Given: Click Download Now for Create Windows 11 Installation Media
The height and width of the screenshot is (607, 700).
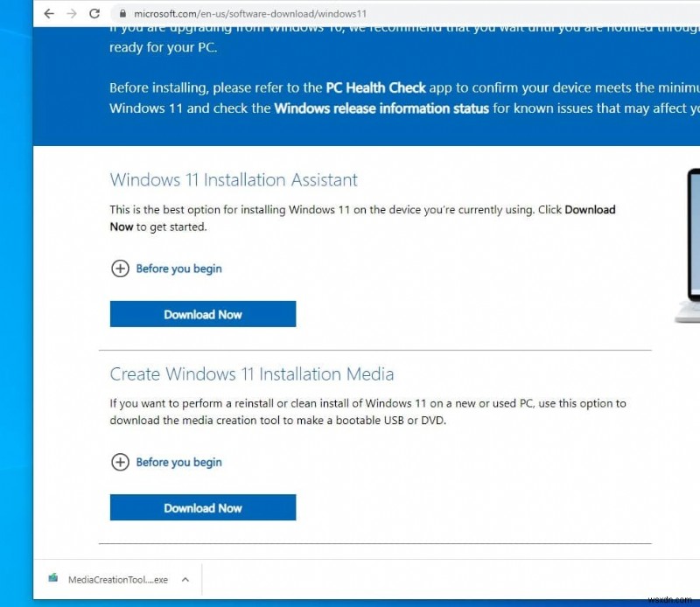Looking at the screenshot, I should click(x=202, y=507).
